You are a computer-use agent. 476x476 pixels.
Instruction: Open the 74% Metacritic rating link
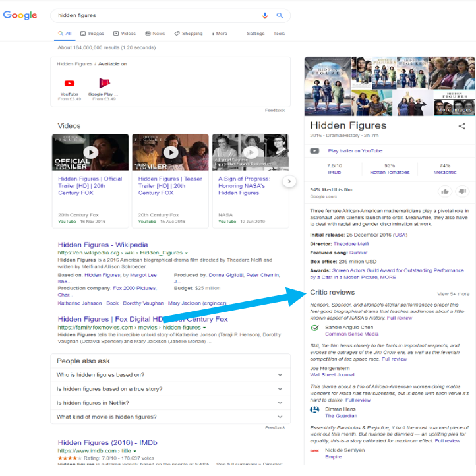445,169
